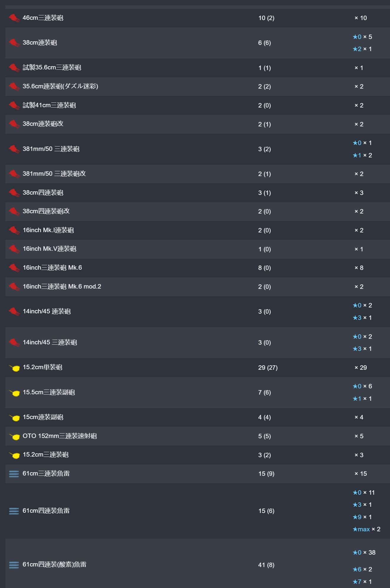The height and width of the screenshot is (588, 390).
Task: Click the yellow secondary gun icon for 15.2cm単装砲
Action: point(14,368)
